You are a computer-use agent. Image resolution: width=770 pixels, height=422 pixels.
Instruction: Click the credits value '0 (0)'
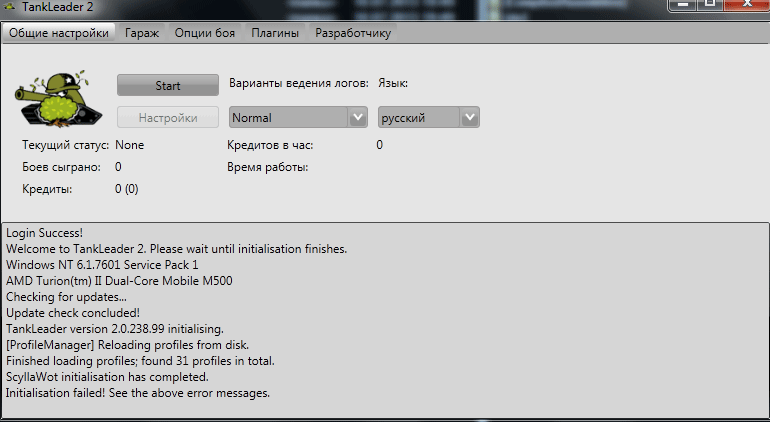(x=127, y=189)
